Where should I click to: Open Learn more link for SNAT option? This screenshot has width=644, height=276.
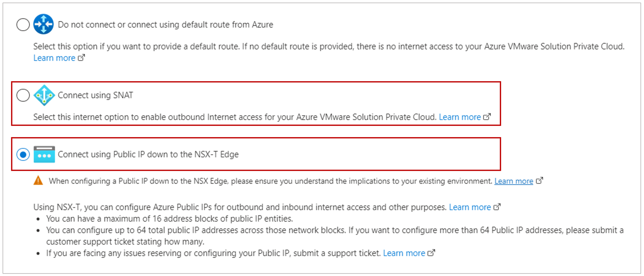click(x=460, y=117)
